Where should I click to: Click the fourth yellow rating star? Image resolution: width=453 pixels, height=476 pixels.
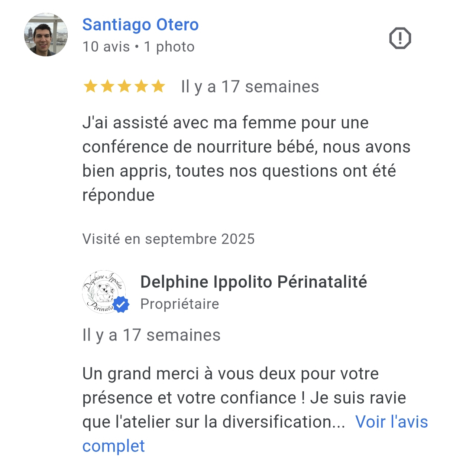point(141,87)
